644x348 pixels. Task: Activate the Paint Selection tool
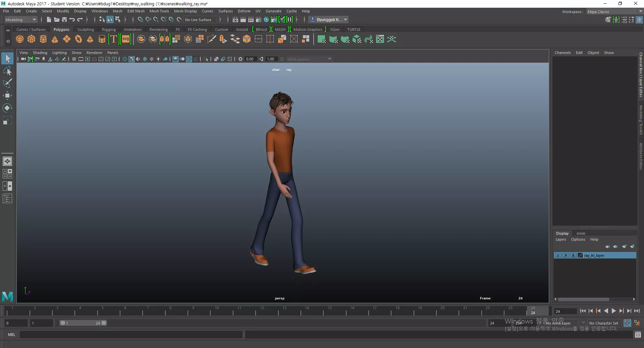7,83
